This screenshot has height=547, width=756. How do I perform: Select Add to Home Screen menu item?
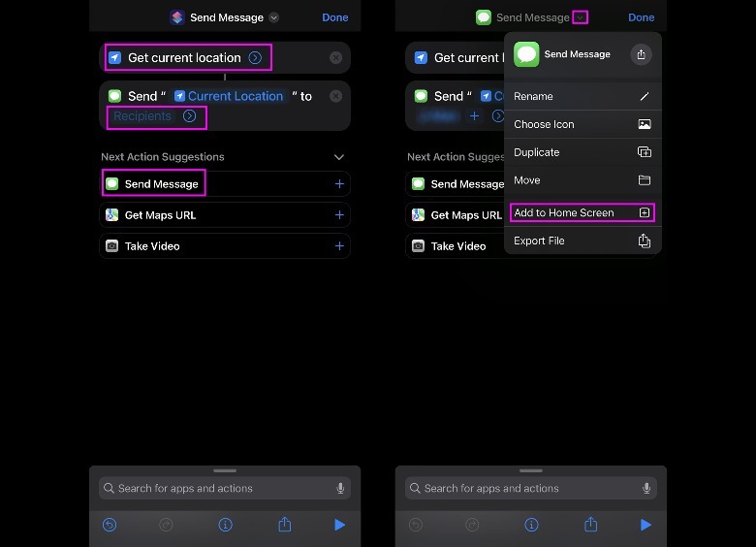583,212
